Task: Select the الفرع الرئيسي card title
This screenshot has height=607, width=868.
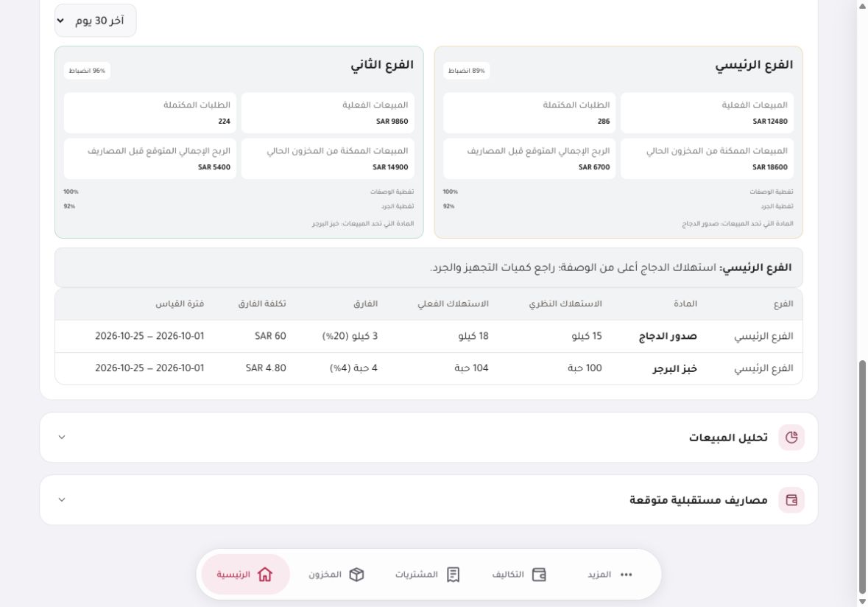Action: (x=754, y=65)
